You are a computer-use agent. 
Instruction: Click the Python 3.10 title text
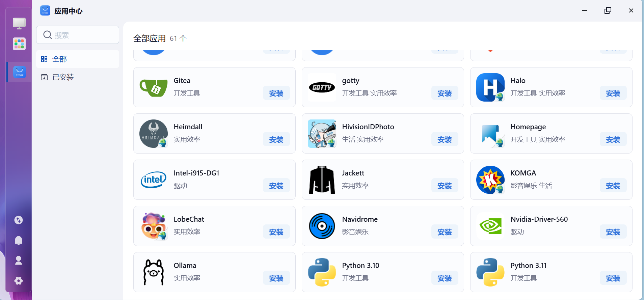(360, 266)
